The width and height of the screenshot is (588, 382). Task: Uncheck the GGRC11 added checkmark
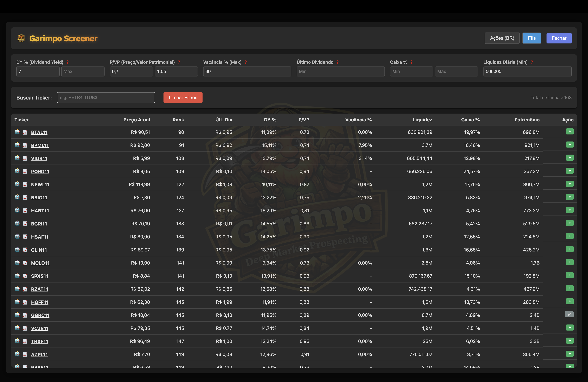pyautogui.click(x=569, y=314)
